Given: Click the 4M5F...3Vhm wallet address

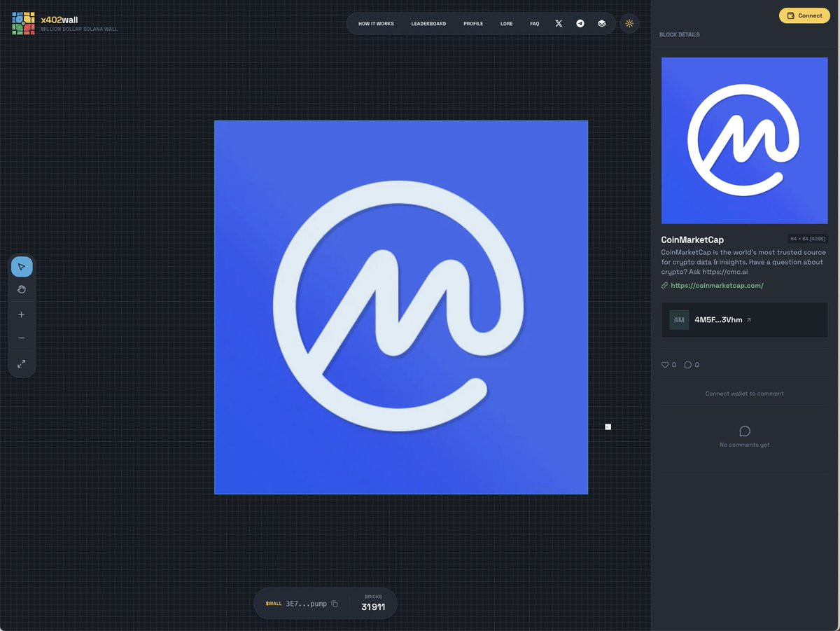Looking at the screenshot, I should click(718, 320).
